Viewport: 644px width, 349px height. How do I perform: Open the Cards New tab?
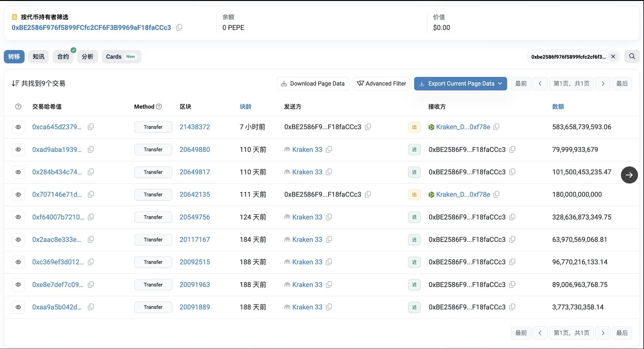click(121, 57)
